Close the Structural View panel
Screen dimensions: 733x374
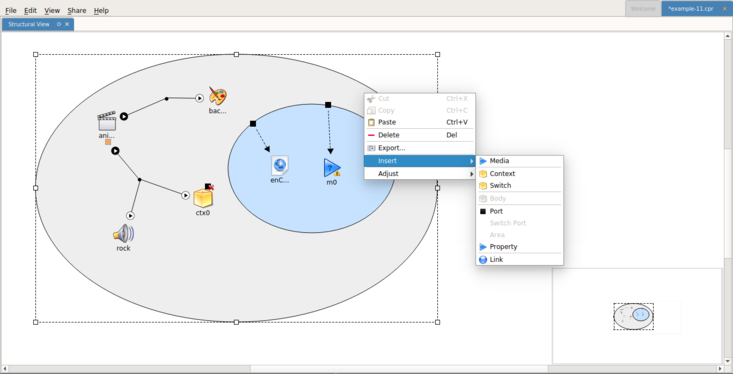[67, 24]
